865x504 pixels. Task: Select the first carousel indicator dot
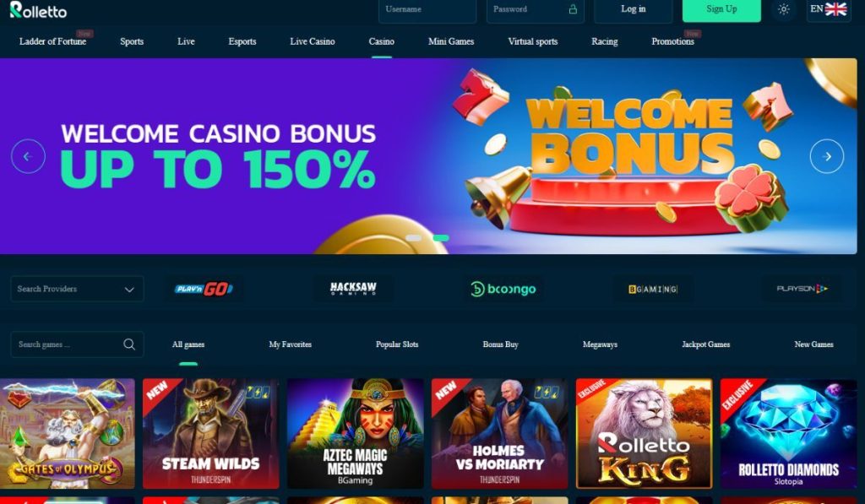(x=414, y=238)
